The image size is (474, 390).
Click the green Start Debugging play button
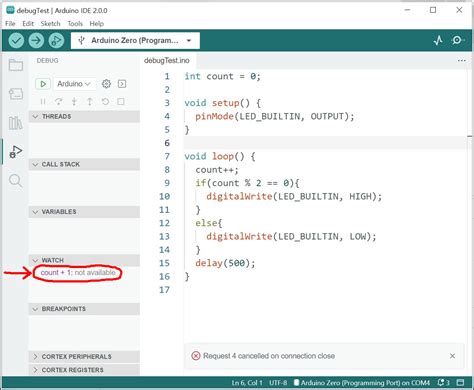click(43, 84)
